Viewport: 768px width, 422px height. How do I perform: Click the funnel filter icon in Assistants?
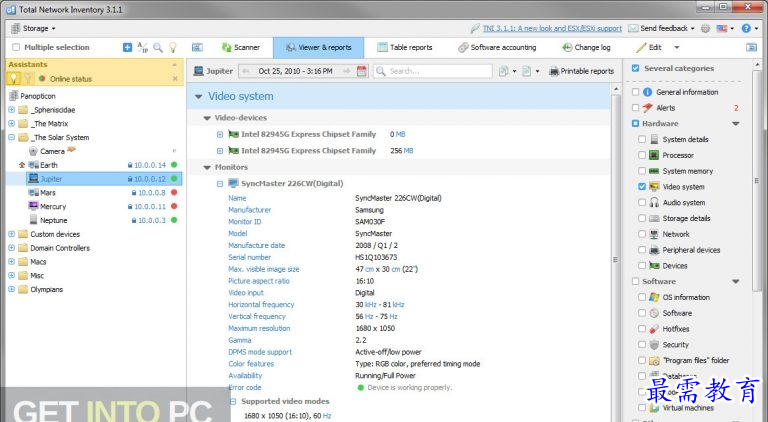click(28, 78)
